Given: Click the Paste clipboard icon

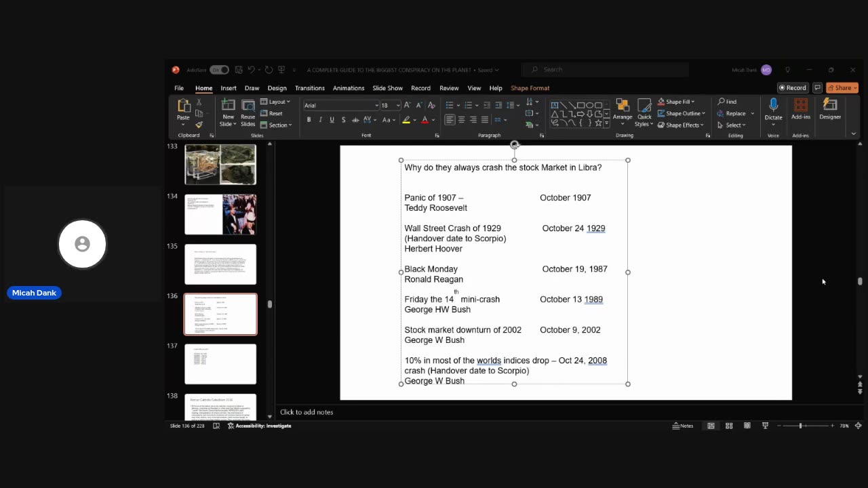Looking at the screenshot, I should point(184,106).
